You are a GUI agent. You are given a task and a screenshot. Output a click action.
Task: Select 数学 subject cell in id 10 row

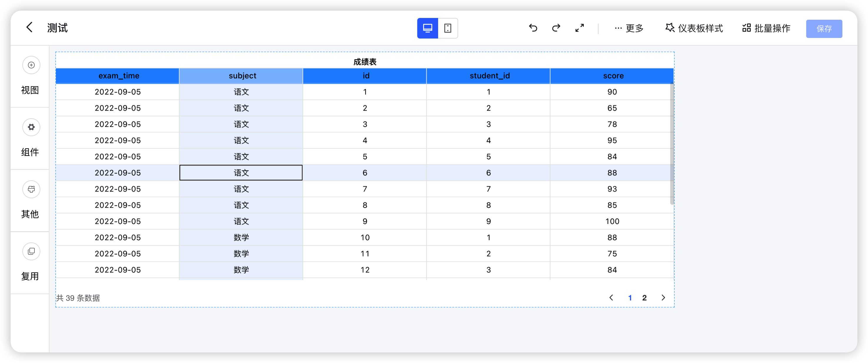pyautogui.click(x=241, y=237)
